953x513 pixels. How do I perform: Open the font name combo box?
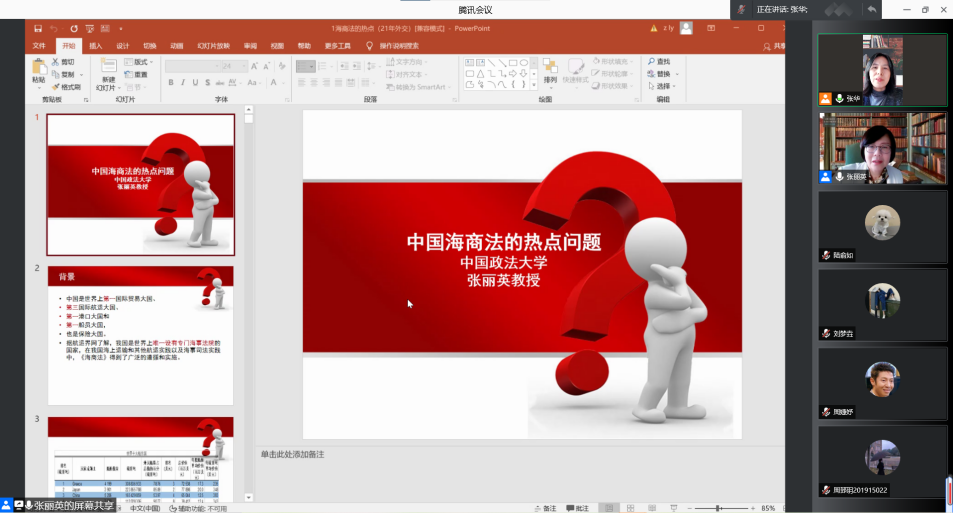191,66
